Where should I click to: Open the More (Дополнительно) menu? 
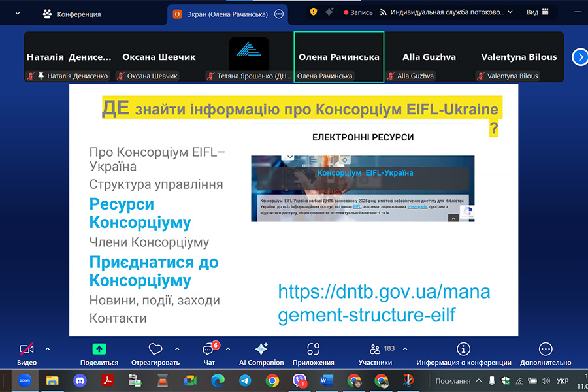tap(546, 353)
